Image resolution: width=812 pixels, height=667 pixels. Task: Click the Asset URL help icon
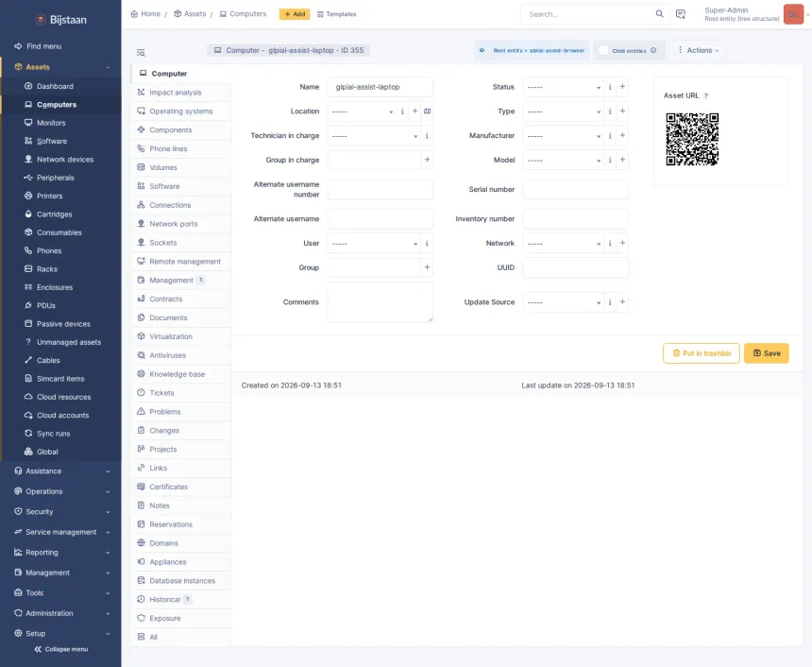706,95
